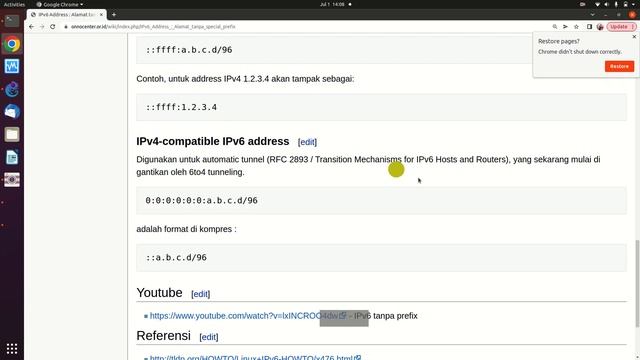Open the tldp.org Linux IPv6 HOWTO link

pyautogui.click(x=255, y=357)
